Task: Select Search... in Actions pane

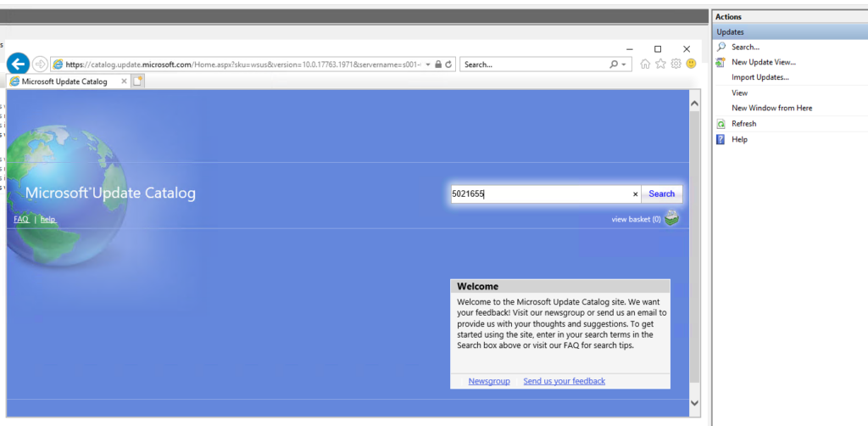Action: point(745,47)
